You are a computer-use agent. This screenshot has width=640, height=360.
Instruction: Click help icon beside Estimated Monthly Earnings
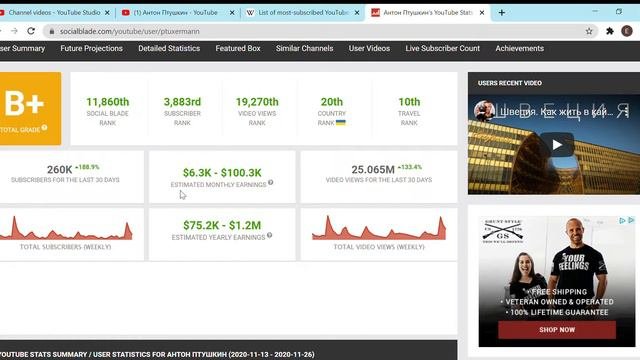(271, 182)
